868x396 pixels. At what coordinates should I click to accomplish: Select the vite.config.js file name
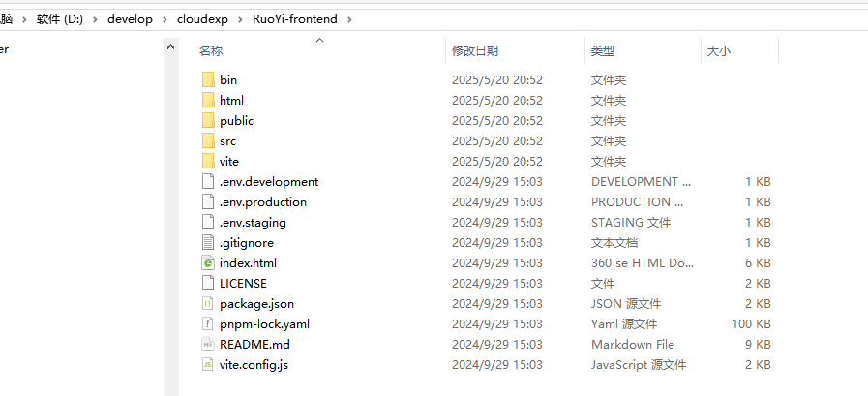coord(254,365)
